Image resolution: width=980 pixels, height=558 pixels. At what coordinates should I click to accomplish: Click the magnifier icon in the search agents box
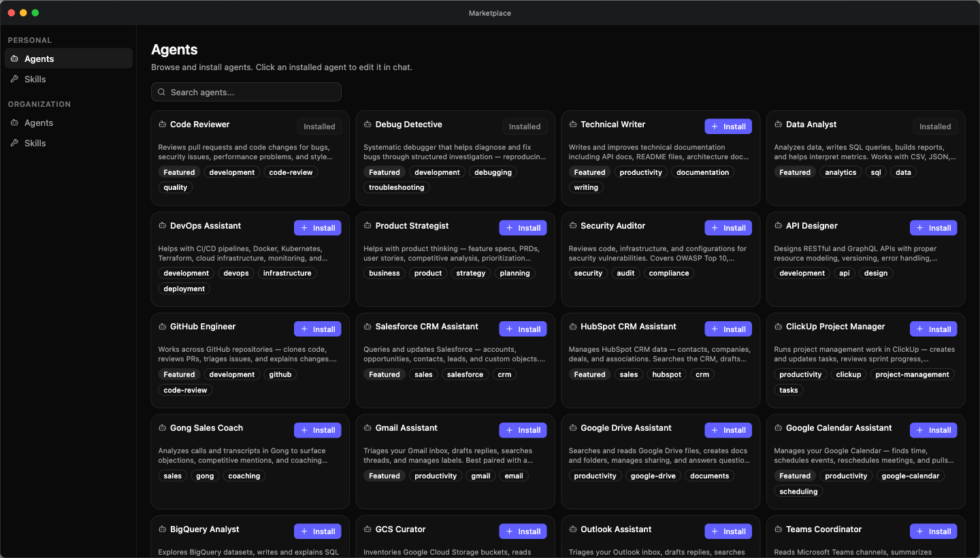[x=161, y=93]
